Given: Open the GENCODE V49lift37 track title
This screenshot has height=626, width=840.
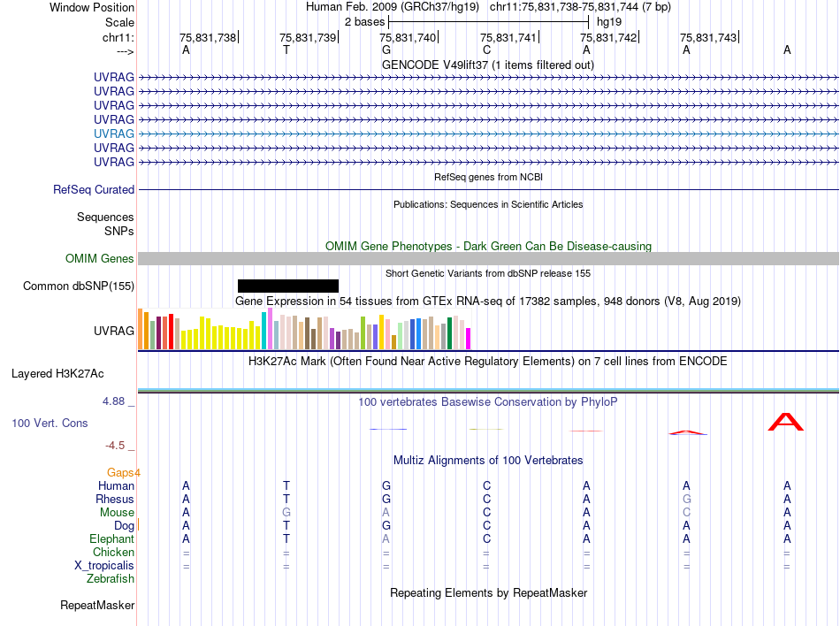Looking at the screenshot, I should click(x=487, y=65).
